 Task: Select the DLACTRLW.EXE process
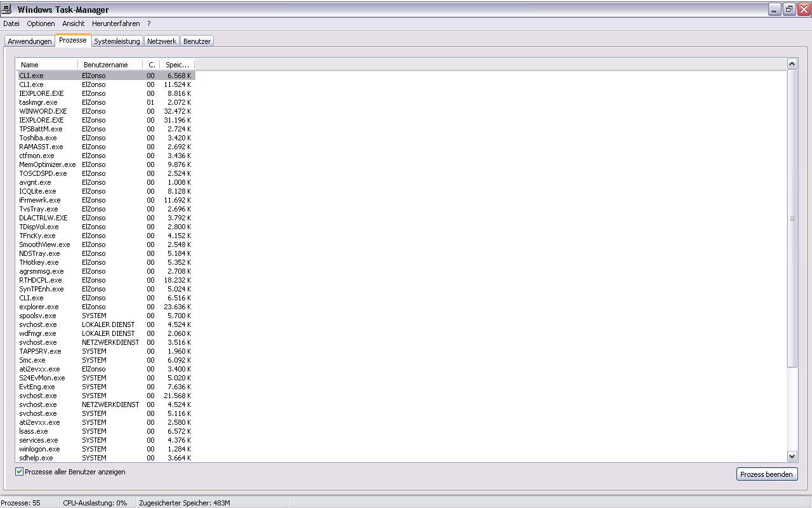[x=106, y=218]
